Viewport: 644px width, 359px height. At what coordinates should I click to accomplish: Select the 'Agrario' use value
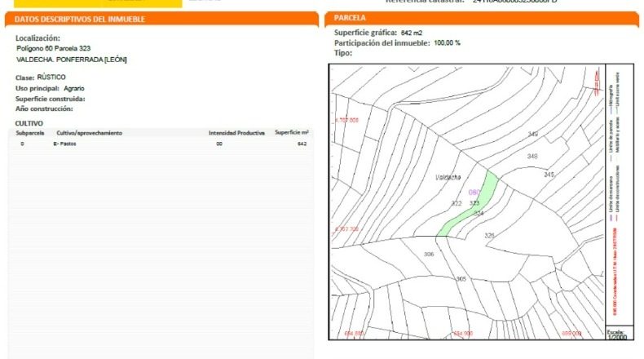pos(74,88)
